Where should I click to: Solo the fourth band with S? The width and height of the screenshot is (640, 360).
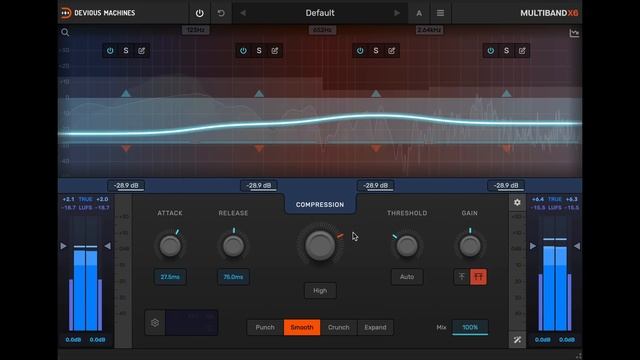click(x=506, y=51)
